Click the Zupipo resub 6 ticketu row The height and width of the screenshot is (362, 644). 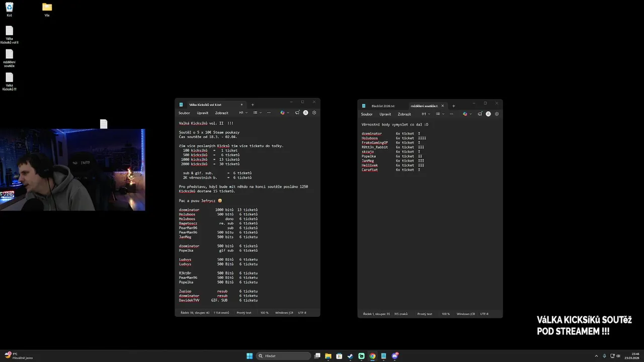click(x=218, y=291)
